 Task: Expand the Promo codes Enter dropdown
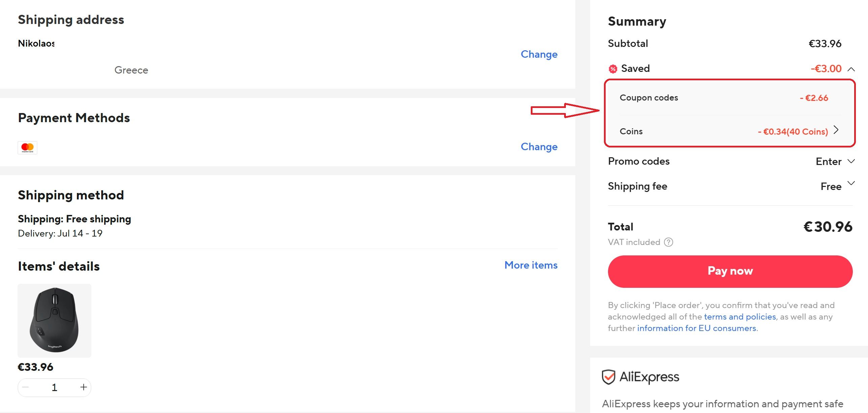click(835, 161)
